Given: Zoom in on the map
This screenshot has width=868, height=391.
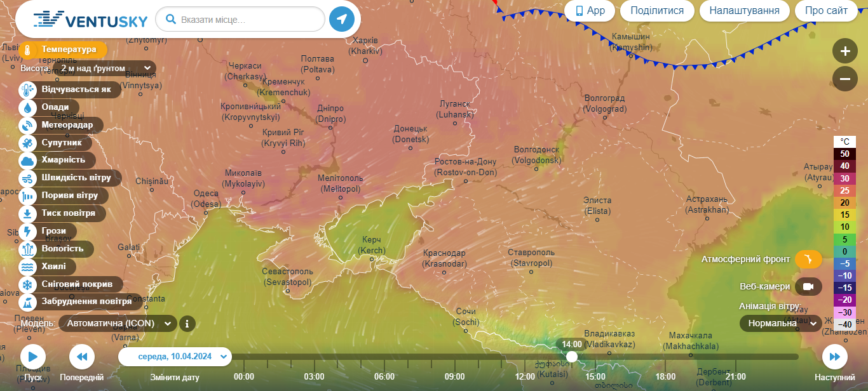Looking at the screenshot, I should 844,51.
